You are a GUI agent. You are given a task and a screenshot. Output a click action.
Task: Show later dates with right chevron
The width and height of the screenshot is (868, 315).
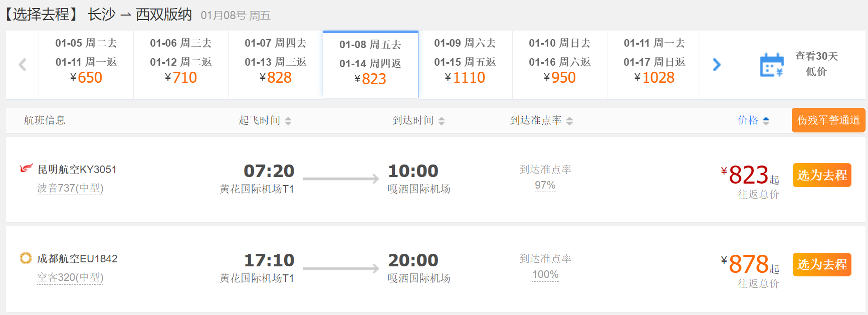(x=717, y=65)
